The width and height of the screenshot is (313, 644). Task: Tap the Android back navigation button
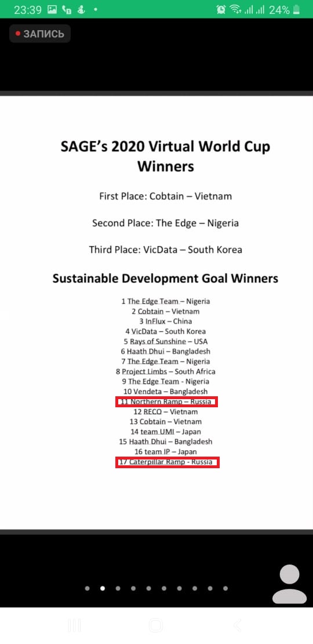tap(237, 625)
